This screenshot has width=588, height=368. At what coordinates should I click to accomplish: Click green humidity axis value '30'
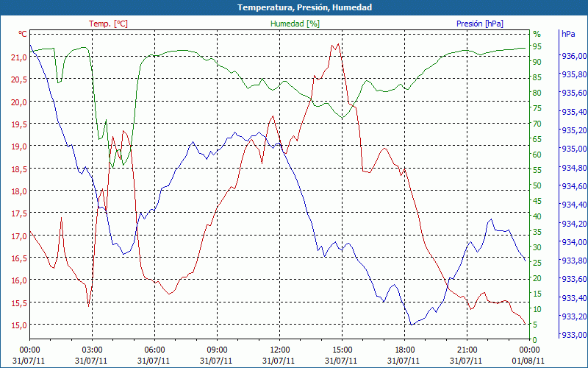(x=537, y=247)
